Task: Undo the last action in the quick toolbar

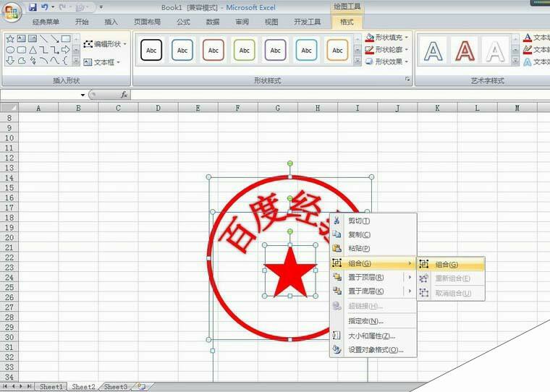Action: coord(45,7)
